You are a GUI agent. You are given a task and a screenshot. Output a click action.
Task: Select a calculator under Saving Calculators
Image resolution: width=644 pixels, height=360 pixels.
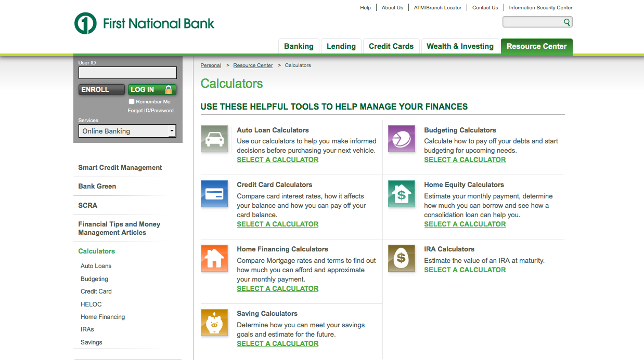click(278, 344)
